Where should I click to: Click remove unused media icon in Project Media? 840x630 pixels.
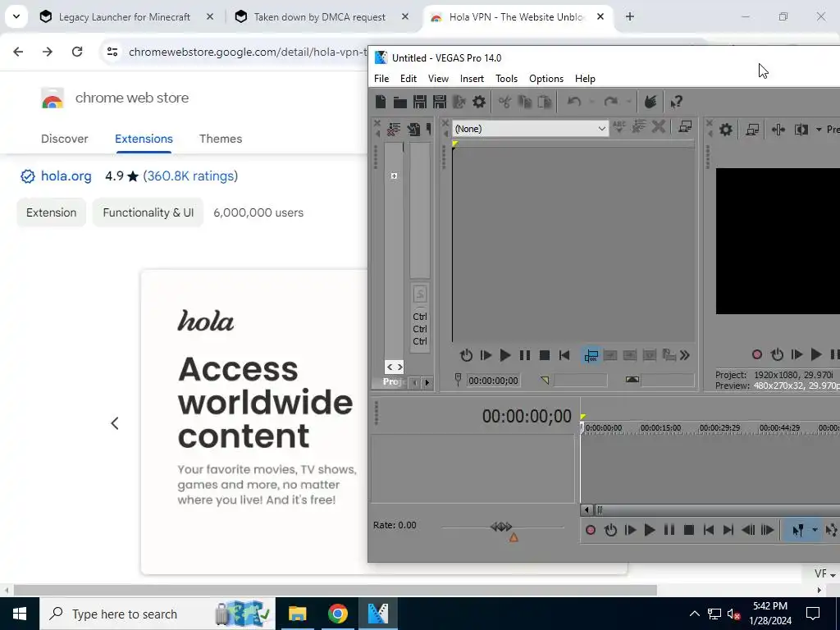pos(394,129)
